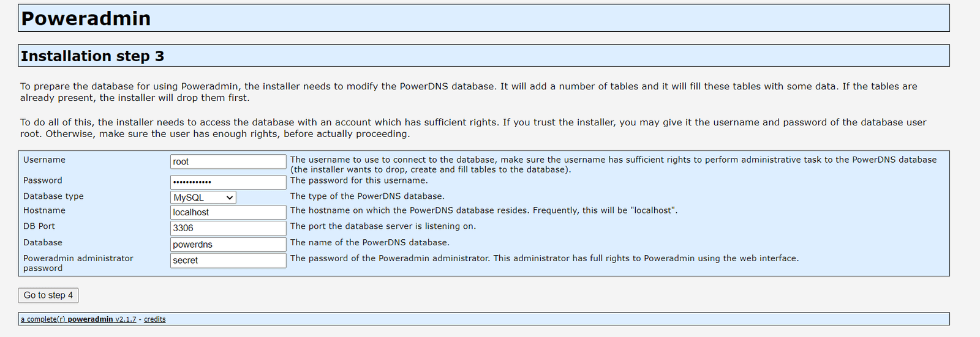Open the Database type MySQL dropdown
Screen dimensions: 980x337
[203, 198]
